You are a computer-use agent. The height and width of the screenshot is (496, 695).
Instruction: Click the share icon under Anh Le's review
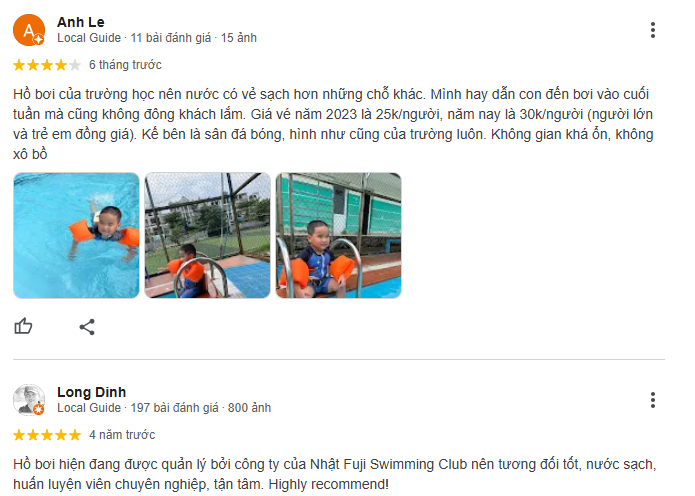87,327
